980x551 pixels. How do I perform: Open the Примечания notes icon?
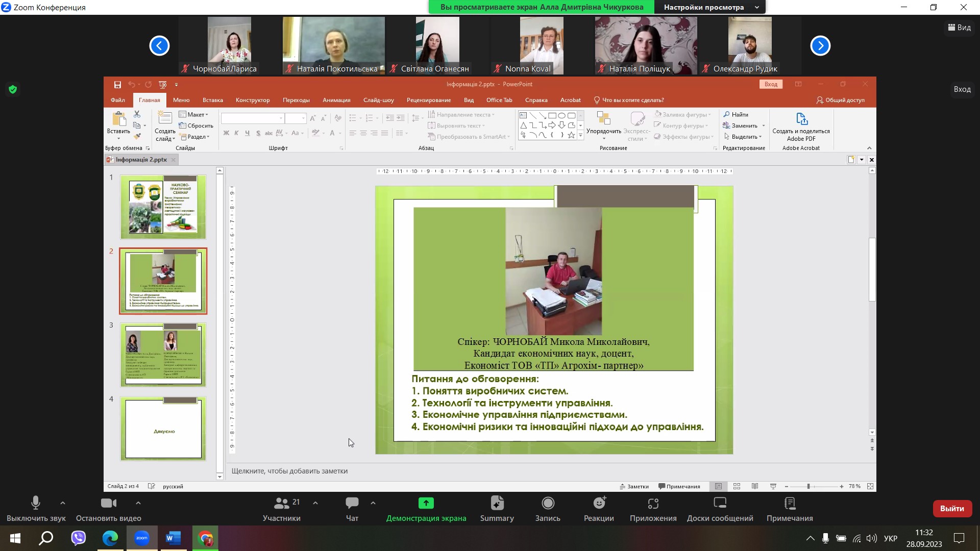[x=790, y=504]
